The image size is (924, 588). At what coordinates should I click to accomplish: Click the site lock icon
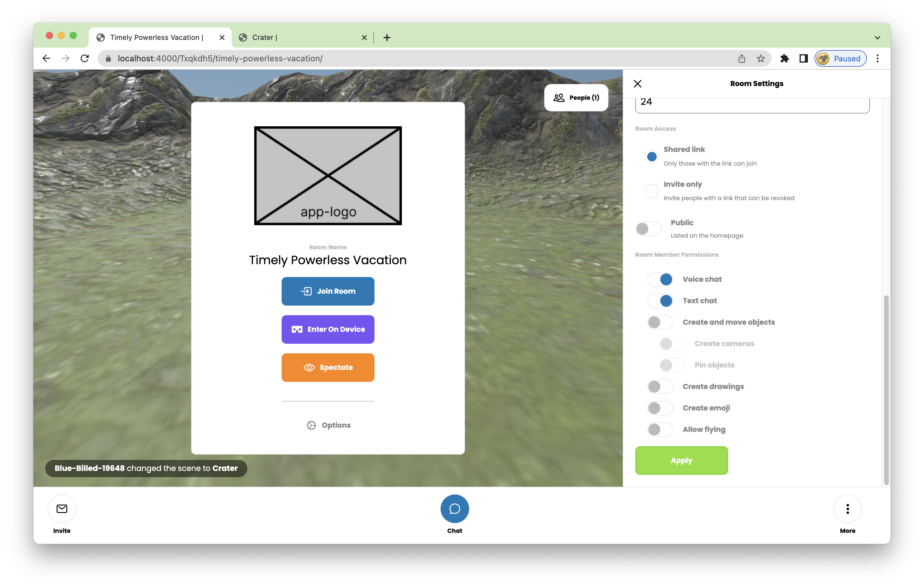[x=108, y=58]
